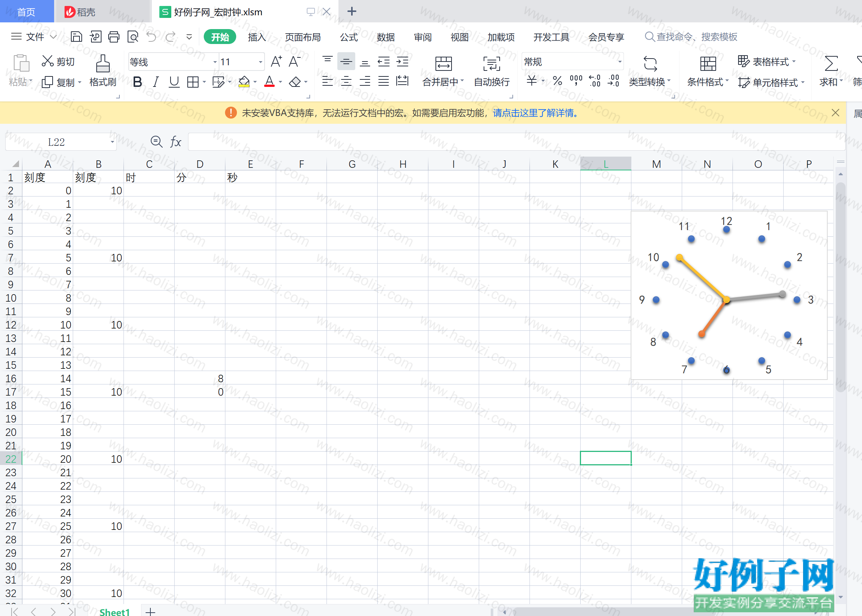Increase font size with A+ icon
Image resolution: width=862 pixels, height=616 pixels.
[x=276, y=62]
